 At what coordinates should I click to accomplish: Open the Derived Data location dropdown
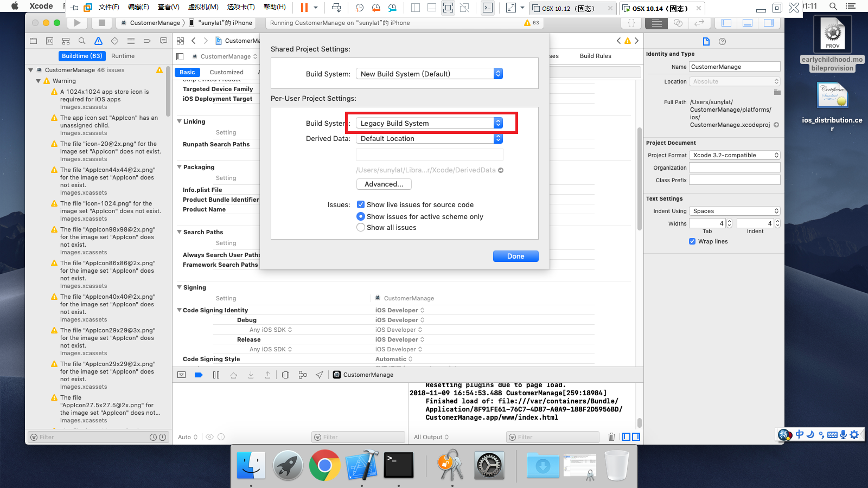(x=429, y=138)
